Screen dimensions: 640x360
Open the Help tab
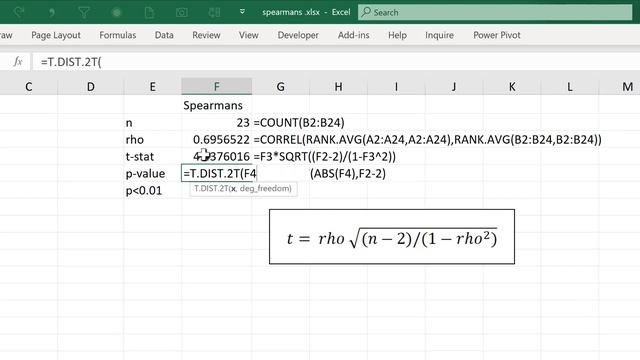397,36
